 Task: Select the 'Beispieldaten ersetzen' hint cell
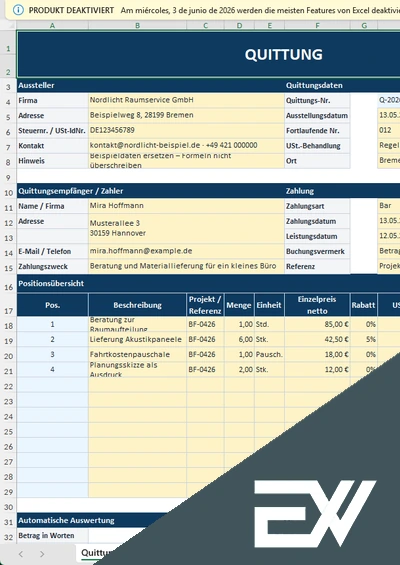[x=186, y=161]
